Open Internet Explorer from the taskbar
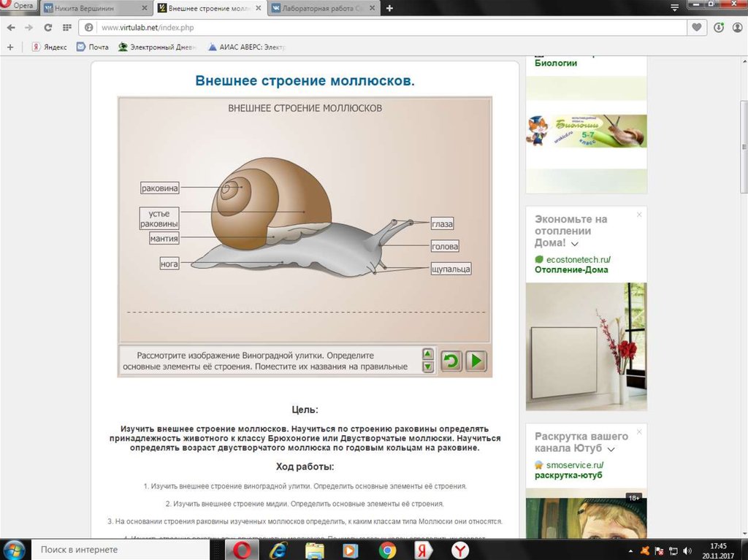This screenshot has height=560, width=748. point(280,550)
